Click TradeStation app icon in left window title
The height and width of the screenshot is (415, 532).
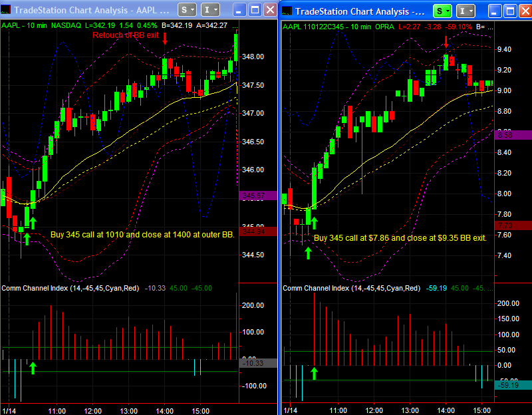(5, 10)
